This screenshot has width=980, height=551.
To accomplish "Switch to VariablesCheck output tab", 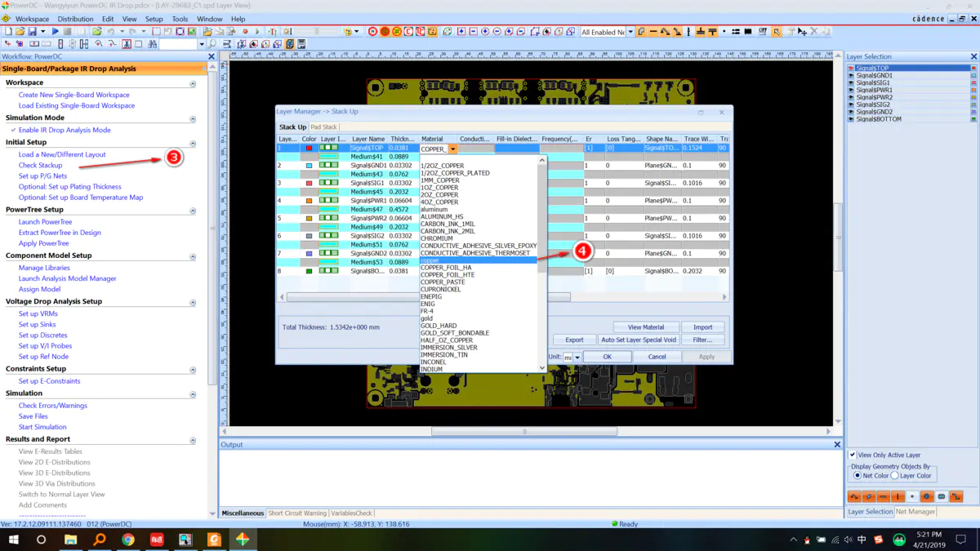I will click(x=352, y=513).
